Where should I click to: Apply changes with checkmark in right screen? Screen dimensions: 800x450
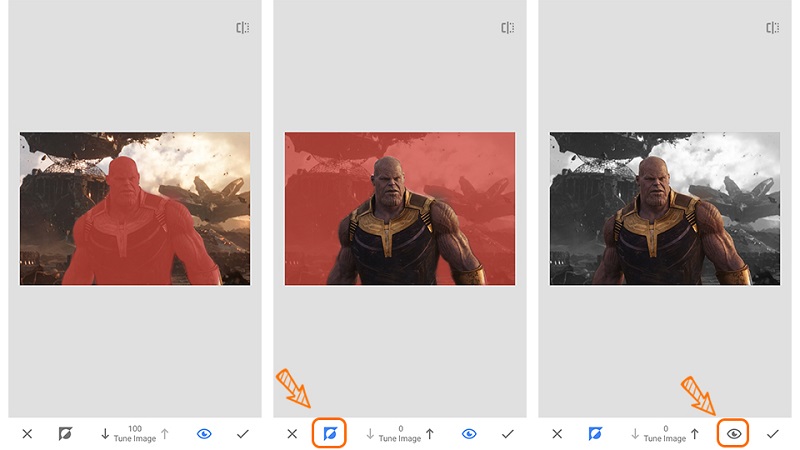(x=773, y=434)
